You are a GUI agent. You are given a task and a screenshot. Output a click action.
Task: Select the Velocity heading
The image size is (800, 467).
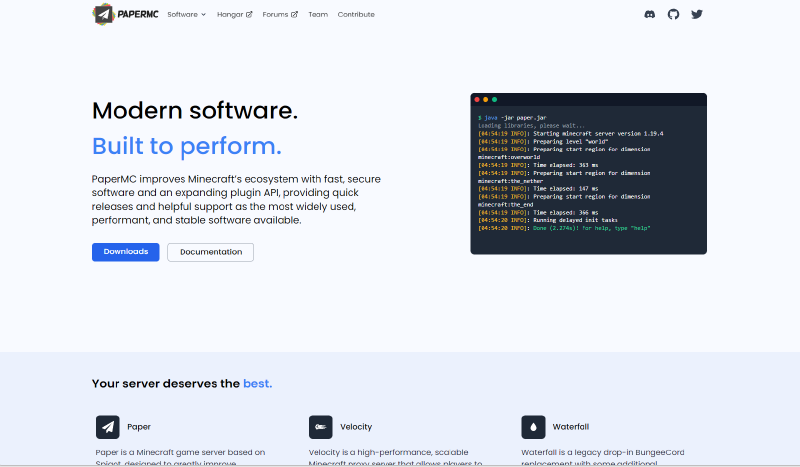(356, 427)
